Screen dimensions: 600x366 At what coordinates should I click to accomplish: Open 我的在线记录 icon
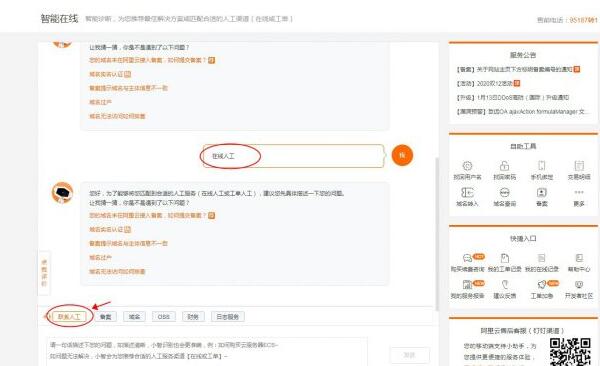(x=541, y=258)
